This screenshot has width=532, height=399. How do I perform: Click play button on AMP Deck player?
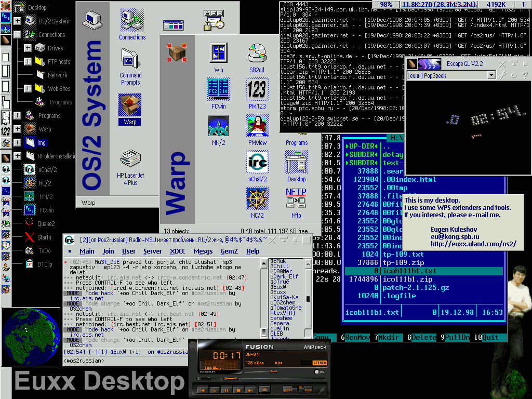point(215,390)
